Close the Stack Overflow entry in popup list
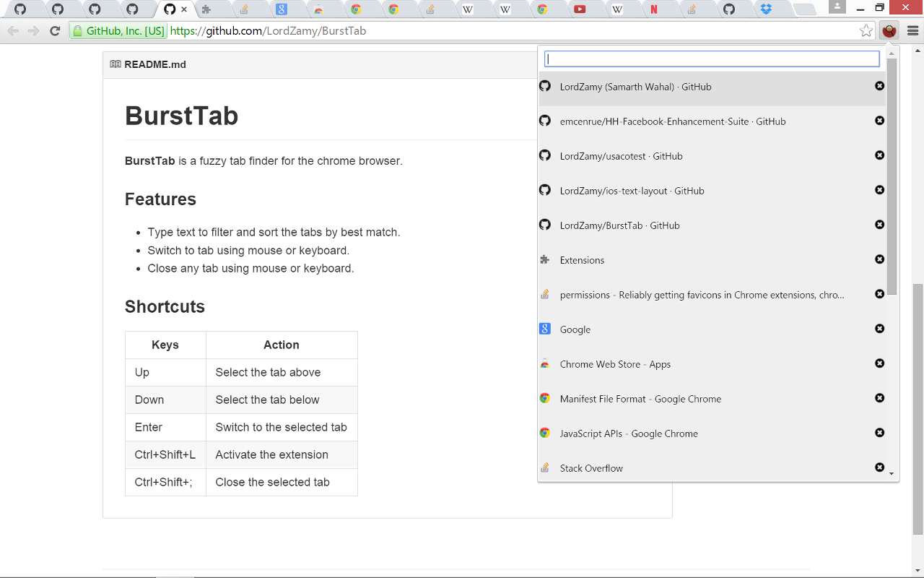 (879, 467)
